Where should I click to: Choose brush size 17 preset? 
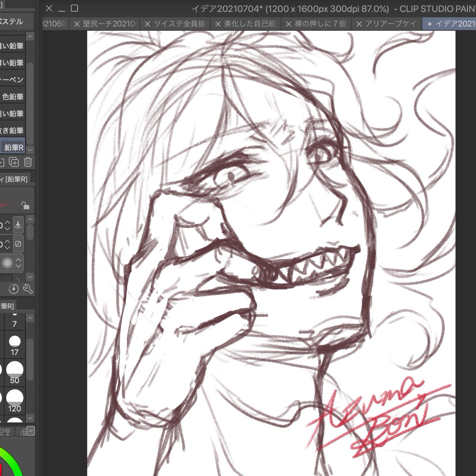point(15,345)
